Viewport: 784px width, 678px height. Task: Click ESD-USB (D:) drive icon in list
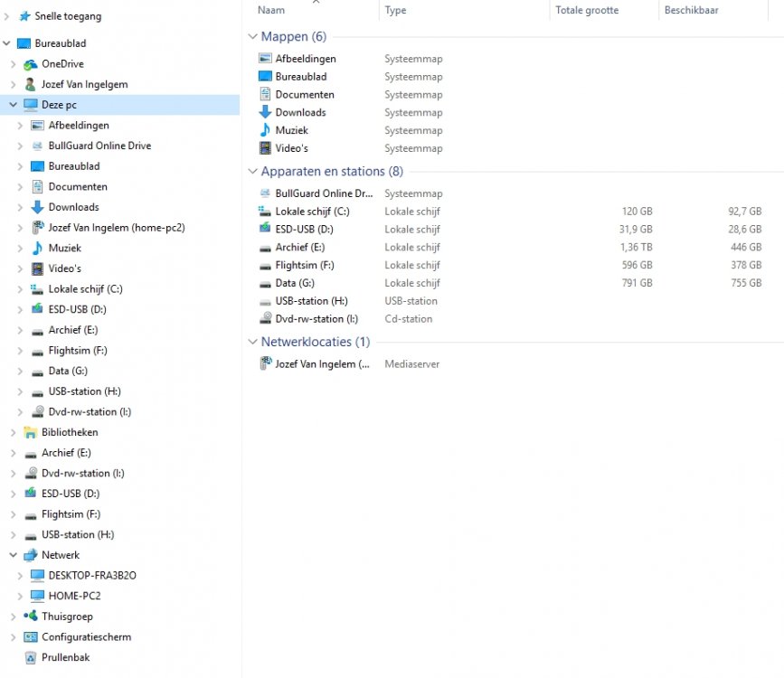pos(265,229)
